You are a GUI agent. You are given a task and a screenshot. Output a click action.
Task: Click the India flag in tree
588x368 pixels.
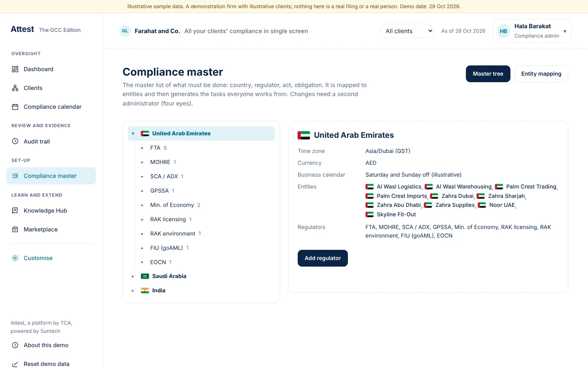[x=145, y=291]
